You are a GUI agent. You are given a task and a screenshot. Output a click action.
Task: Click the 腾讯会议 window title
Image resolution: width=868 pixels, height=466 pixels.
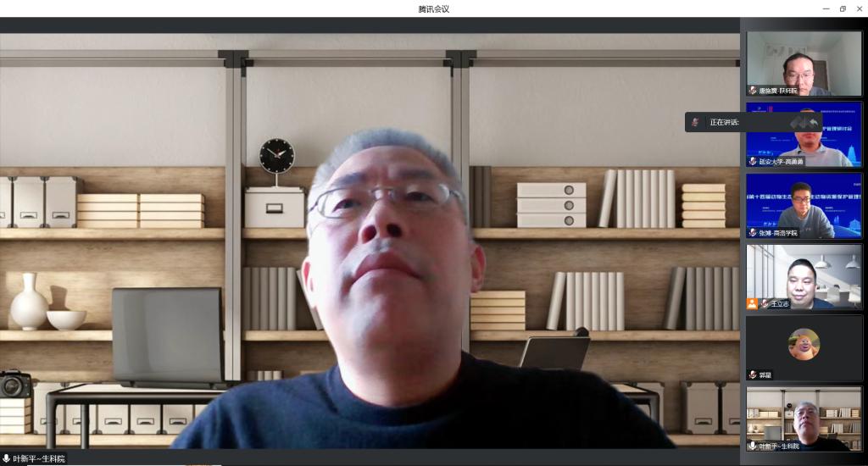click(x=434, y=8)
